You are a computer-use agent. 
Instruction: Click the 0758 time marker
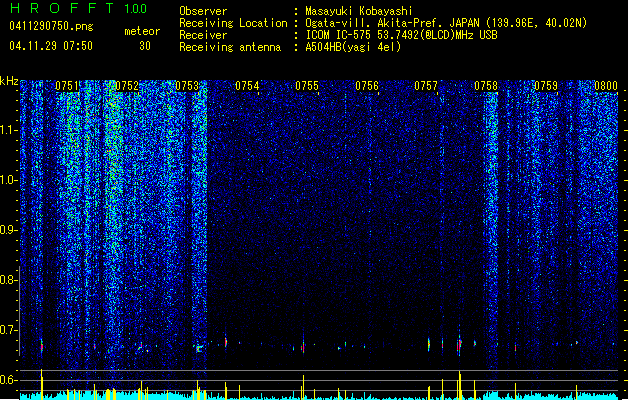point(486,86)
